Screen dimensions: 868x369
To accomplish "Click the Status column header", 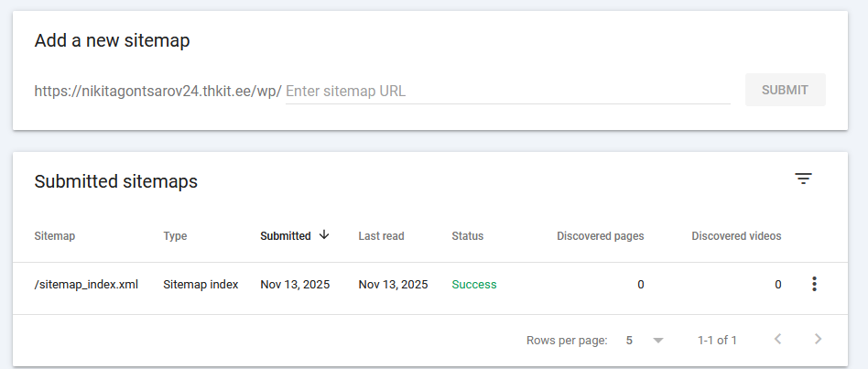I will coord(467,235).
